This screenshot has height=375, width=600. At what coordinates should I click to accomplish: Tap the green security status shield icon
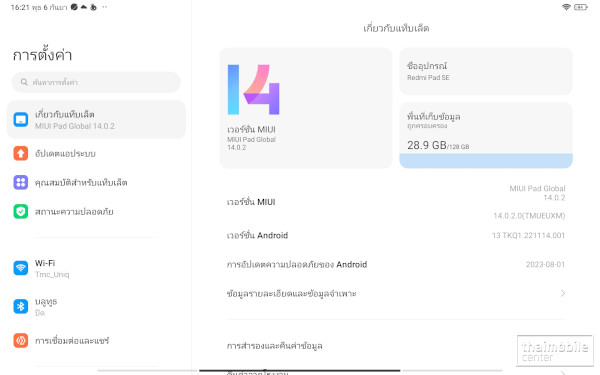click(21, 211)
